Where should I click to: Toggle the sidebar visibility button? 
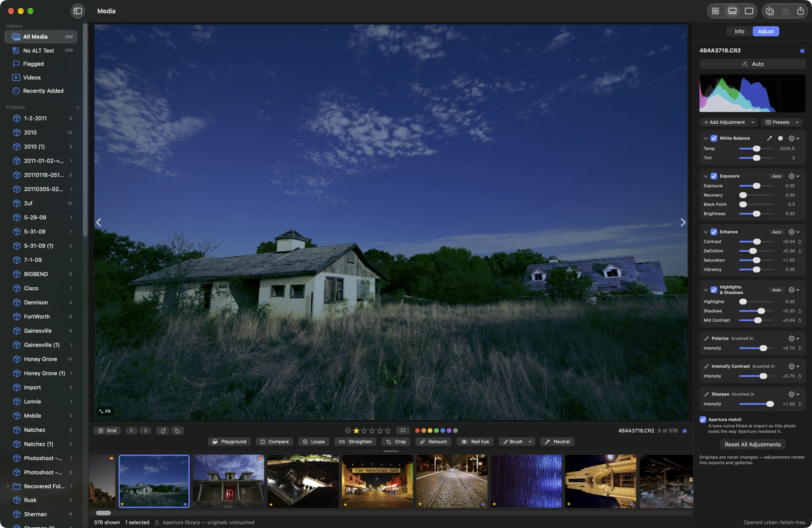coord(78,11)
